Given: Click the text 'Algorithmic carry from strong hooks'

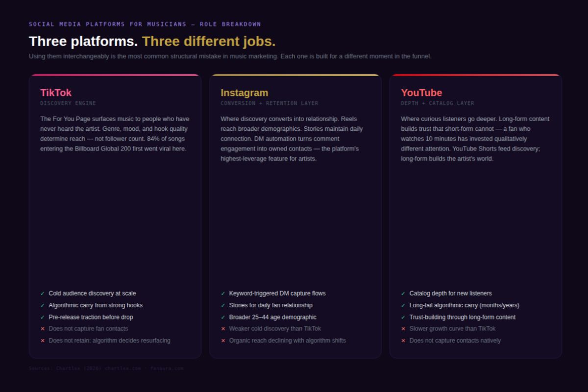Looking at the screenshot, I should point(96,305).
